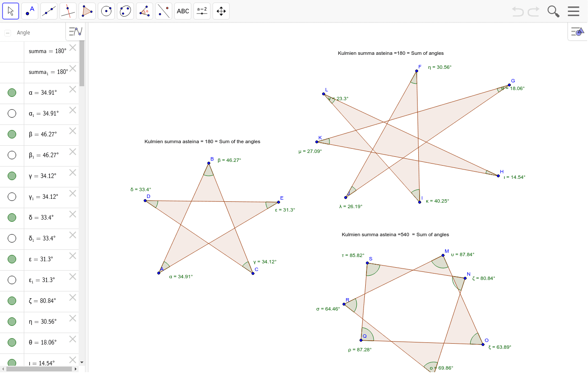Click the Undo arrow
Screen dimensions: 588x373
click(x=518, y=11)
